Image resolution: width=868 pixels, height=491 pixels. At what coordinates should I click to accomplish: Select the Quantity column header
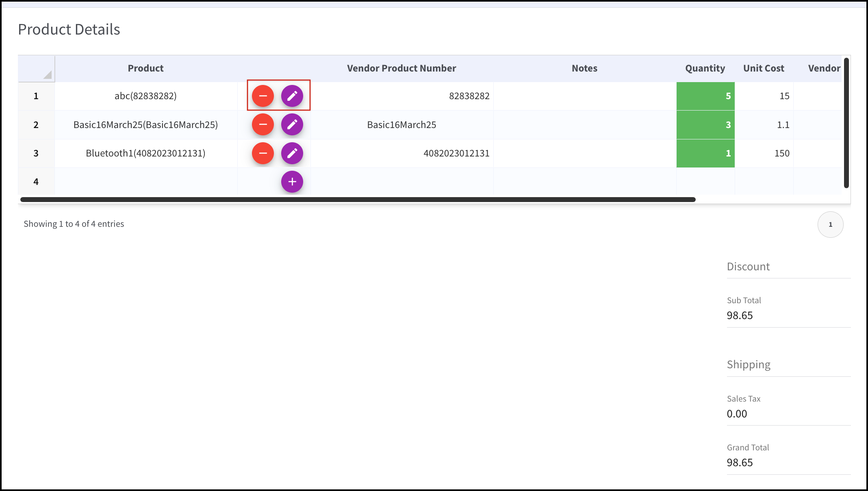click(x=705, y=68)
